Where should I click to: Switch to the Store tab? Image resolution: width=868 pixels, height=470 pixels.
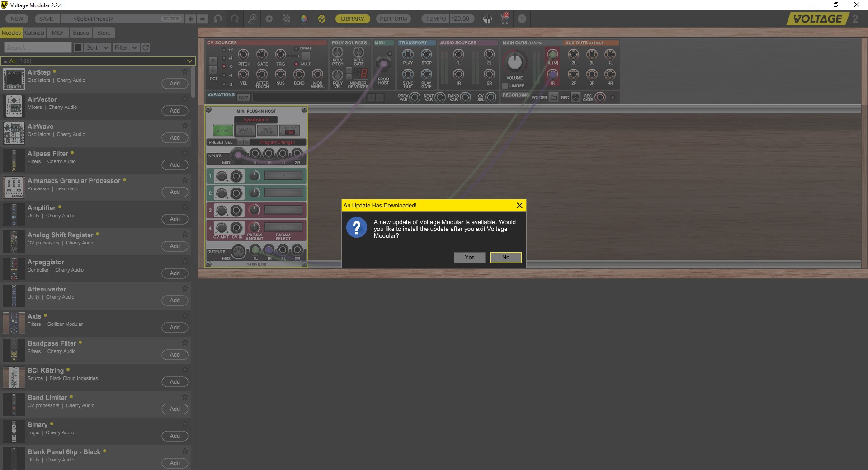coord(104,33)
